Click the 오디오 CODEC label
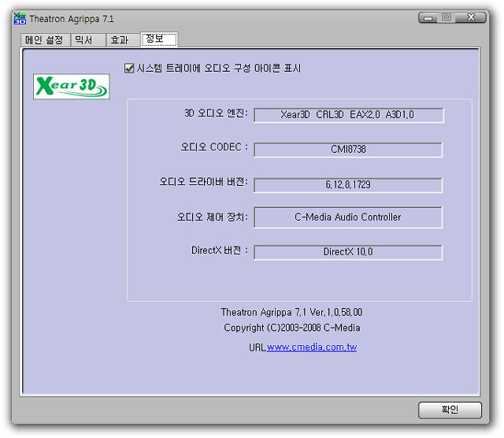 (x=214, y=147)
